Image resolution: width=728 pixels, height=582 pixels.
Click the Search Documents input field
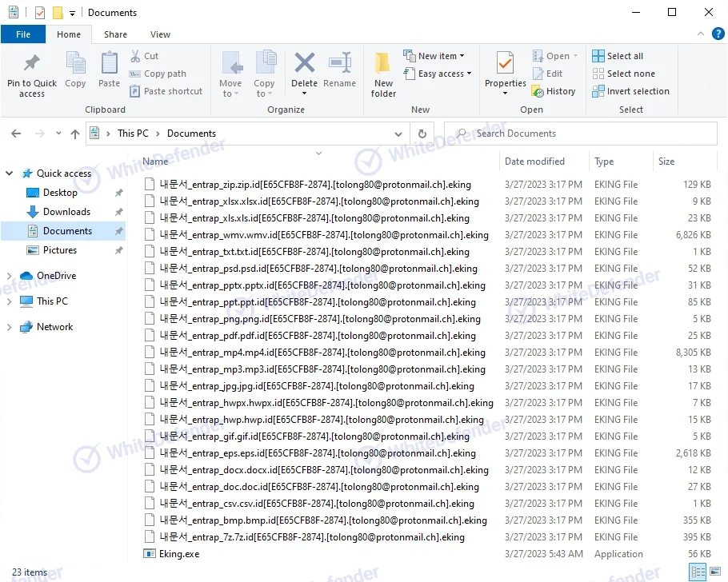[x=588, y=134]
